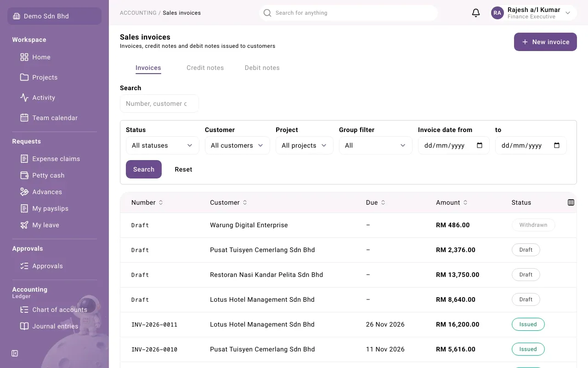Click the Chart of accounts tree icon

pos(24,310)
